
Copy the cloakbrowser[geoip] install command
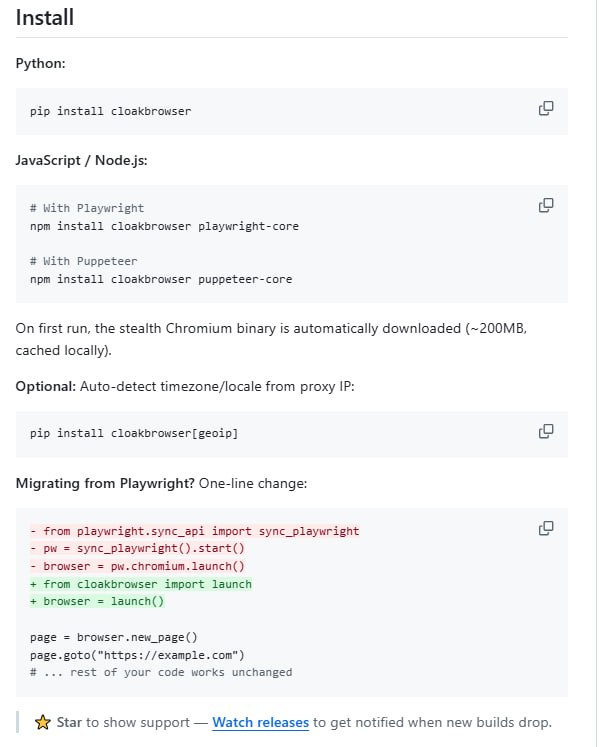pos(546,432)
